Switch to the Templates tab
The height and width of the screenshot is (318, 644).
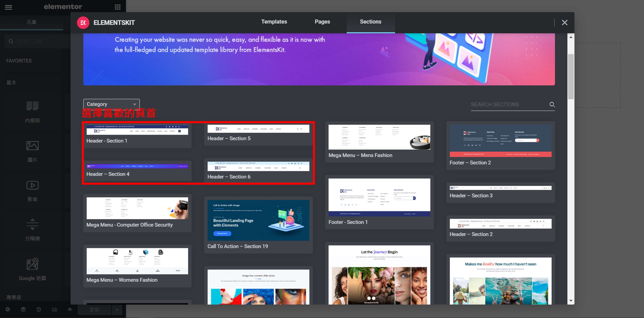click(x=274, y=22)
